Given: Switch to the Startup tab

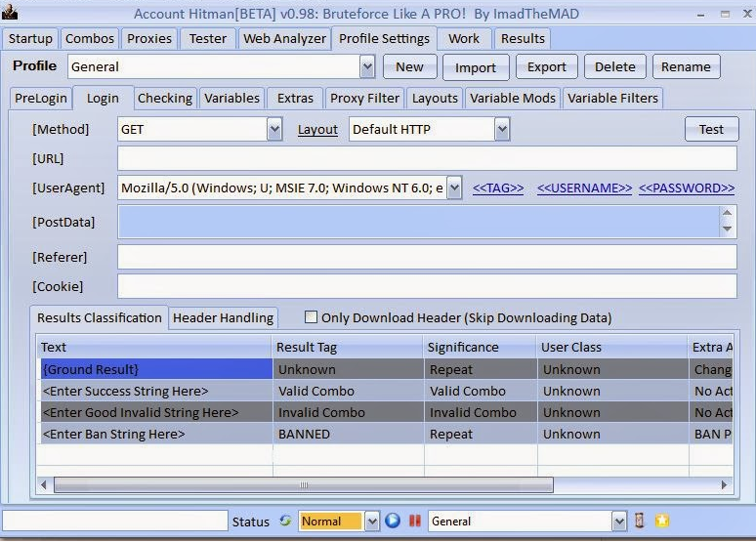Looking at the screenshot, I should (x=30, y=39).
